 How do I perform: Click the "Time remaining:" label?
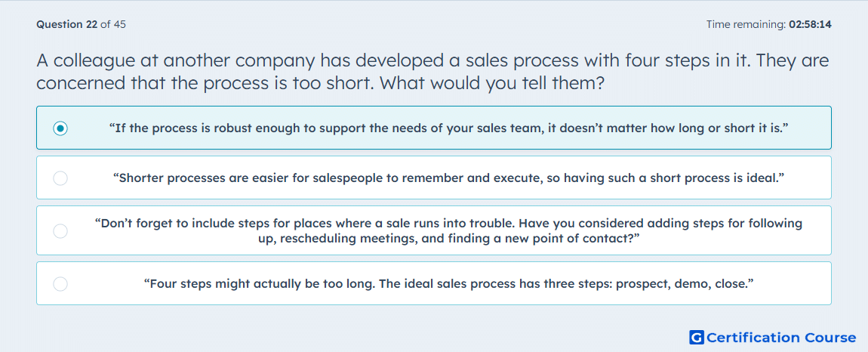(746, 24)
